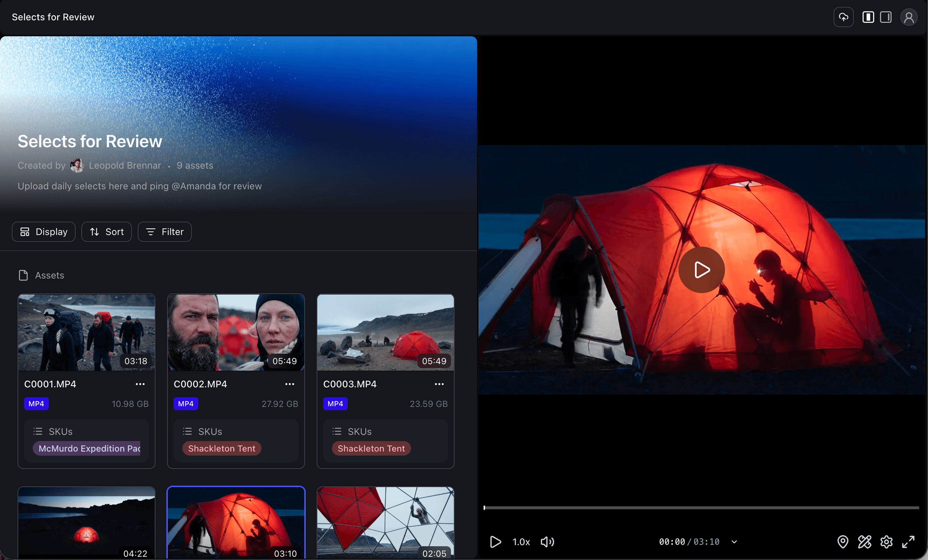Open the user profile icon

pyautogui.click(x=908, y=17)
